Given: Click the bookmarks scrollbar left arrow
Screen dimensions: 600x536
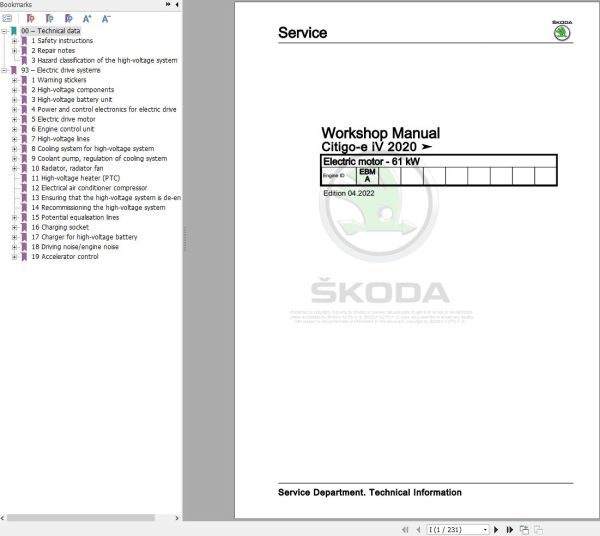Looking at the screenshot, I should pos(3,518).
